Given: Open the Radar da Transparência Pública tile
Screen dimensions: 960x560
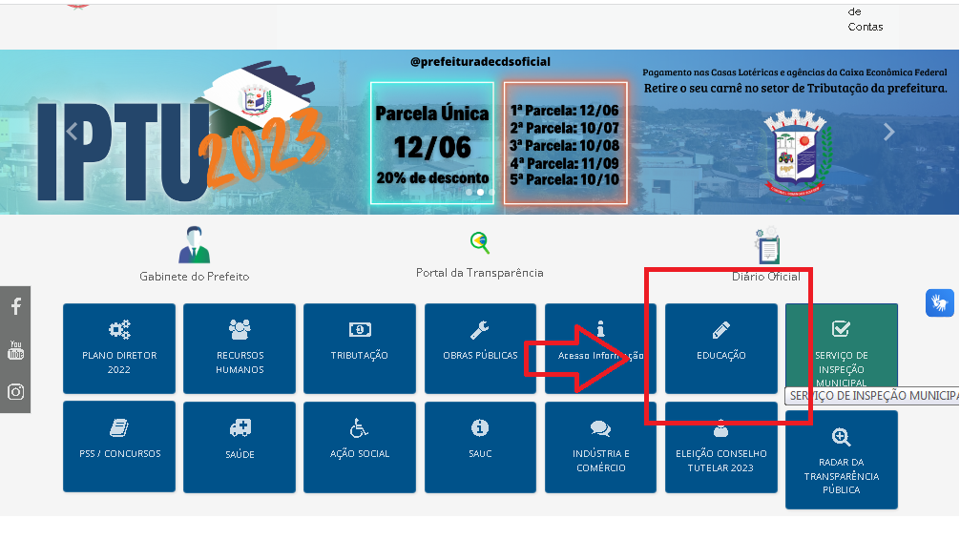Looking at the screenshot, I should tap(842, 460).
